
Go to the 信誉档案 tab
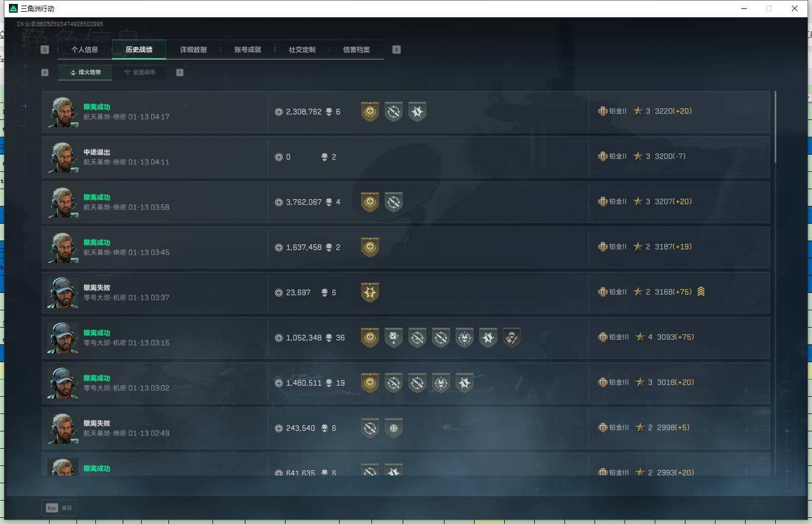[356, 50]
